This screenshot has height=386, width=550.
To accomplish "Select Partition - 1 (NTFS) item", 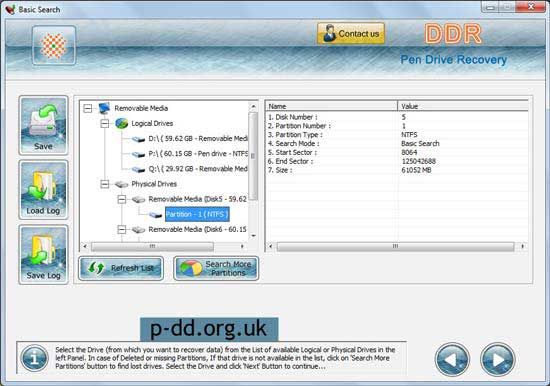I will tap(197, 214).
